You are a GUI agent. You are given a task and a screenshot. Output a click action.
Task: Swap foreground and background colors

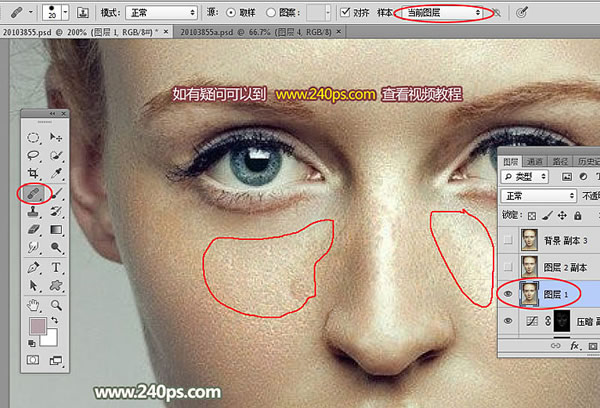[x=55, y=320]
